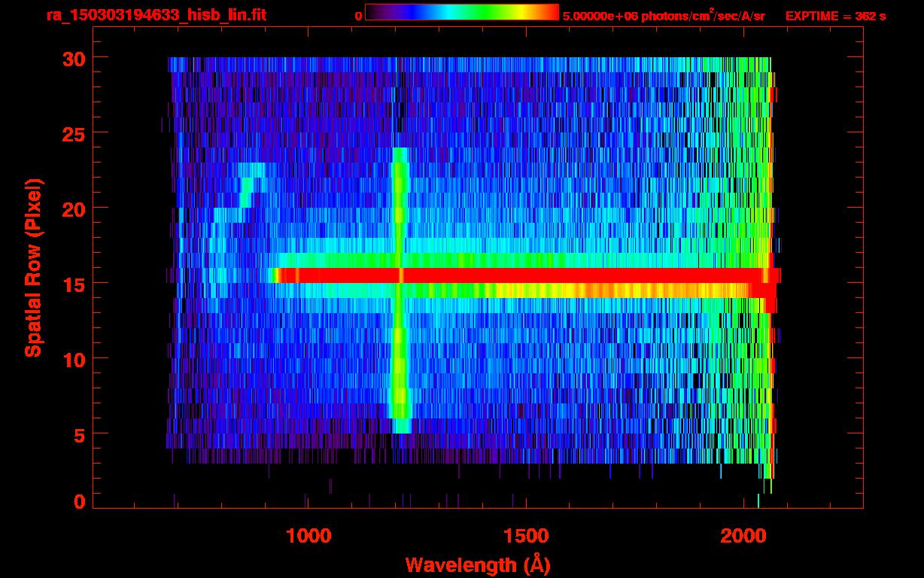This screenshot has width=924, height=578.
Task: Click the rainbow color scale bar
Action: [x=461, y=12]
